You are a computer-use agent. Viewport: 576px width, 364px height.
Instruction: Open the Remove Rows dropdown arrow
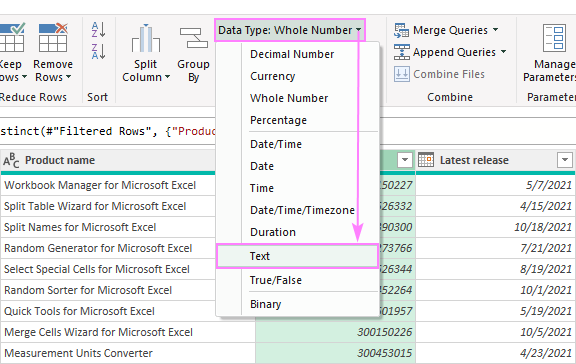coord(68,77)
